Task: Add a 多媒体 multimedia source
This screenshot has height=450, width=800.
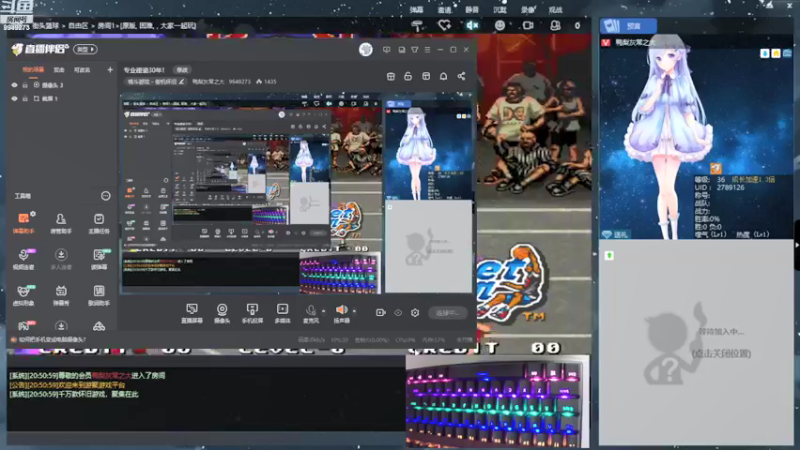Action: point(282,313)
